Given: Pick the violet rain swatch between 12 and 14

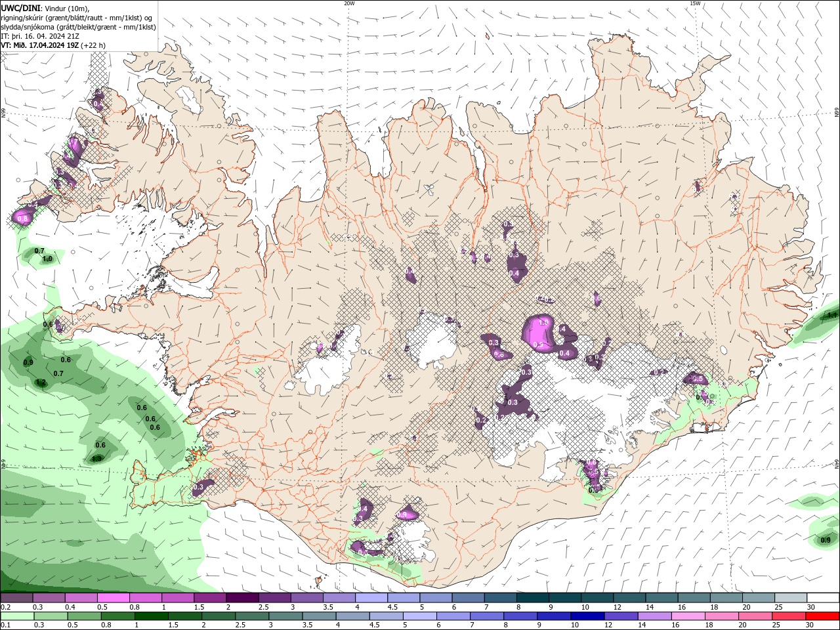Looking at the screenshot, I should click(x=620, y=616).
